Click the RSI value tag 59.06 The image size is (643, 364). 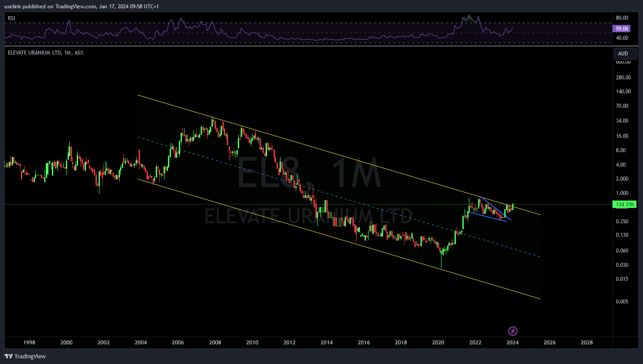622,29
